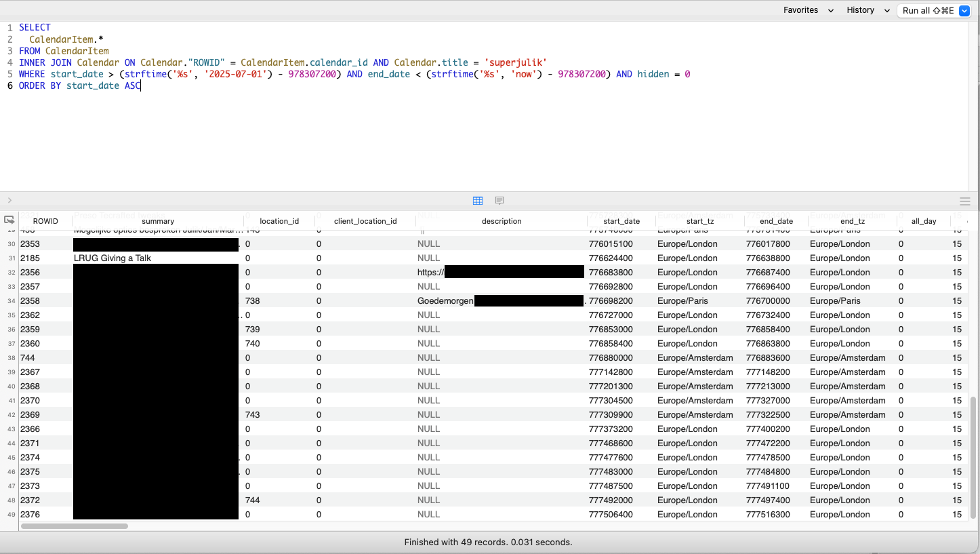Sort results by the ROWID column header
Screen dimensions: 980x554
[45, 220]
